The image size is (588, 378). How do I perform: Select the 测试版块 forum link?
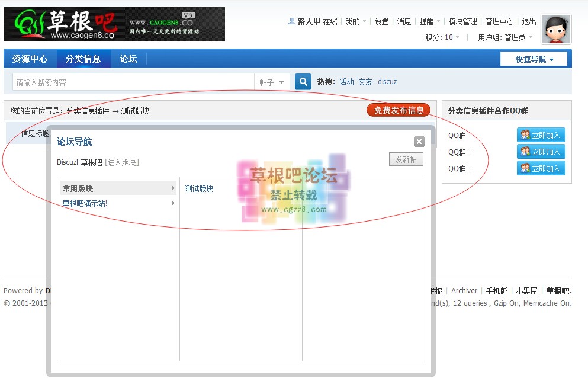199,188
